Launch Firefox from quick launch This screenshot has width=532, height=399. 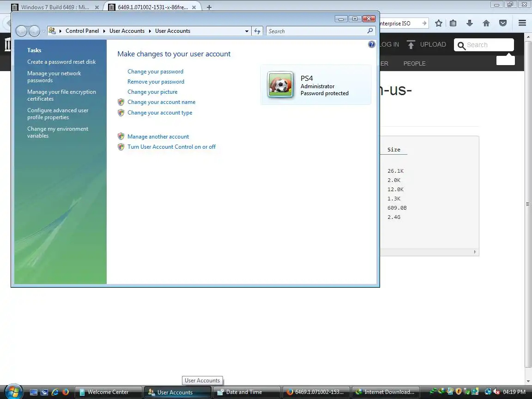coord(66,392)
